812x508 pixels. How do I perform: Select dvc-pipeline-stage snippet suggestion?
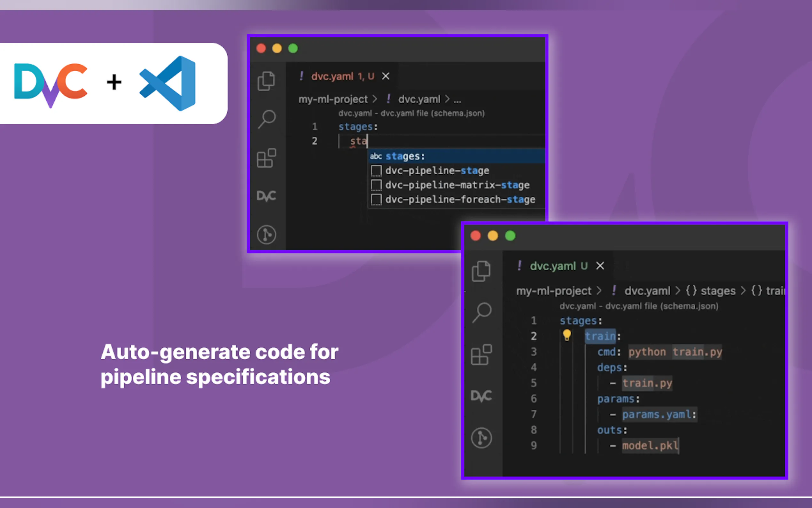coord(437,171)
